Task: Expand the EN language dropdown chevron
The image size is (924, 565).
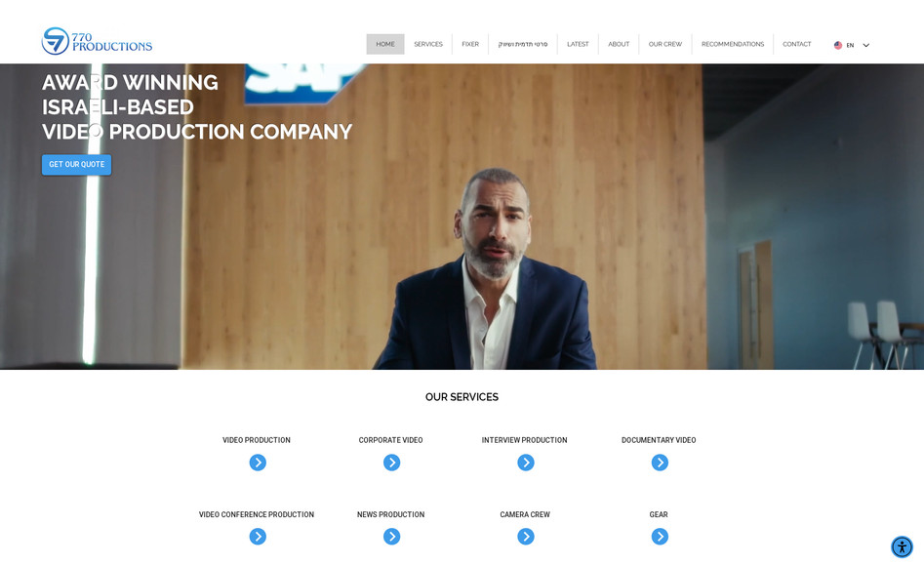Action: point(865,45)
